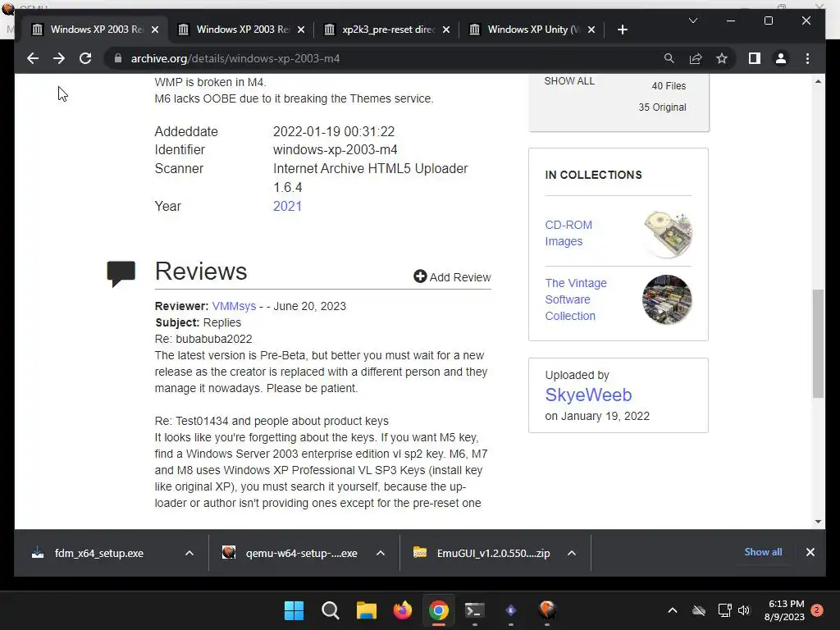Open the CD-ROM Images collection link
840x630 pixels.
coord(568,233)
